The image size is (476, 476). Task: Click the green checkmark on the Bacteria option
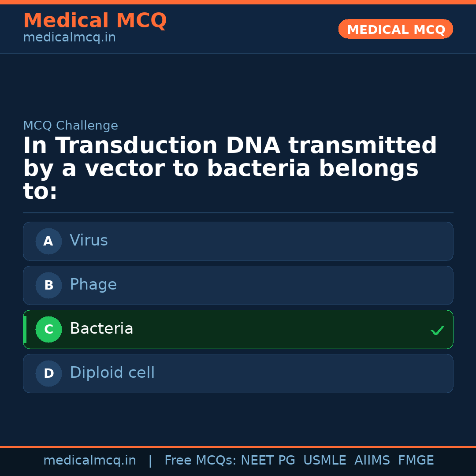[437, 330]
